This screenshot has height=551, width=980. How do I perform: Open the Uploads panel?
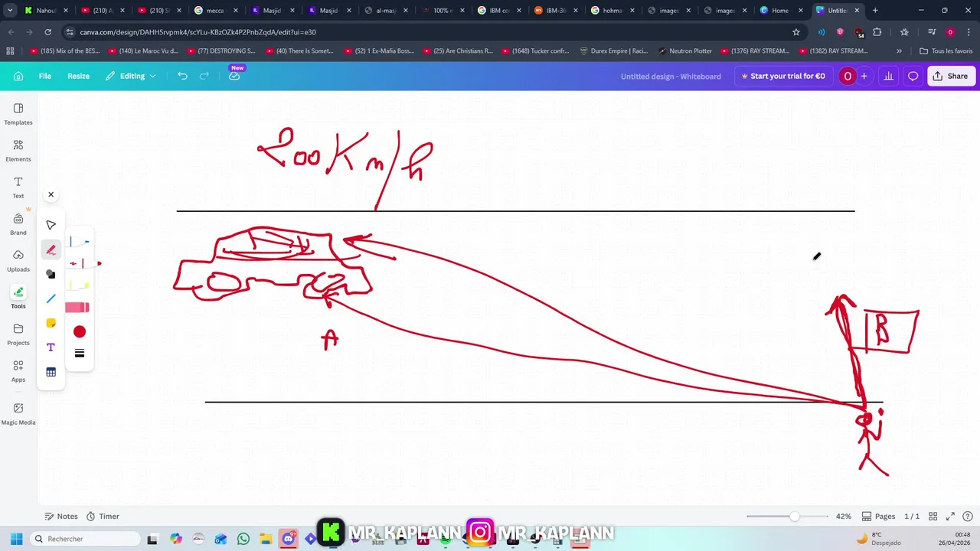18,261
